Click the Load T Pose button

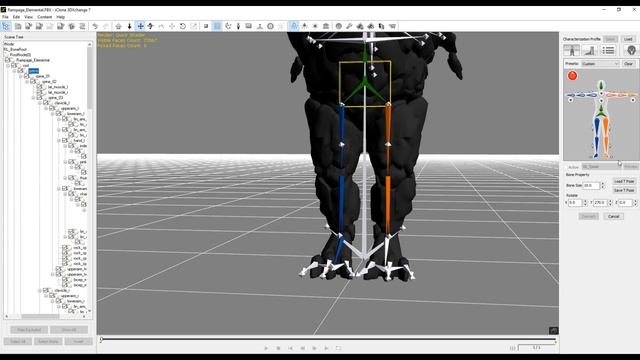[x=624, y=181]
